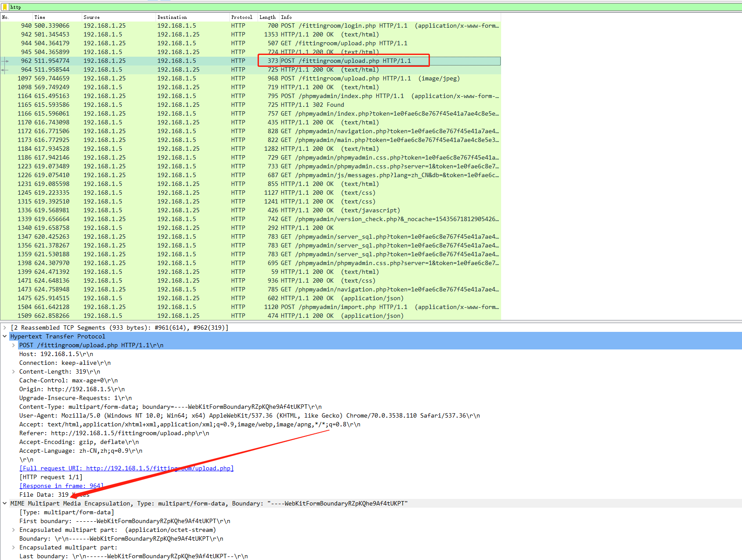The width and height of the screenshot is (742, 560).
Task: Sort packets by the Protocol column
Action: pyautogui.click(x=242, y=17)
